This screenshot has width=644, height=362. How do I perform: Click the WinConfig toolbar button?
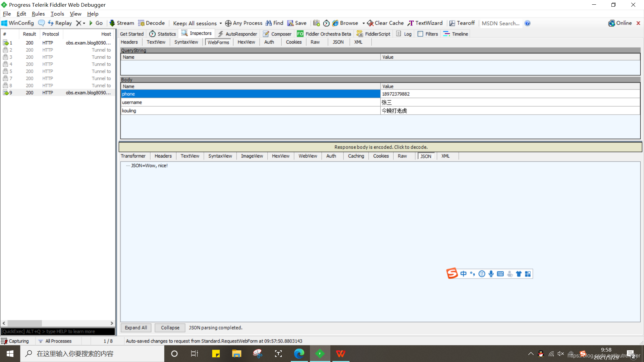[x=17, y=23]
